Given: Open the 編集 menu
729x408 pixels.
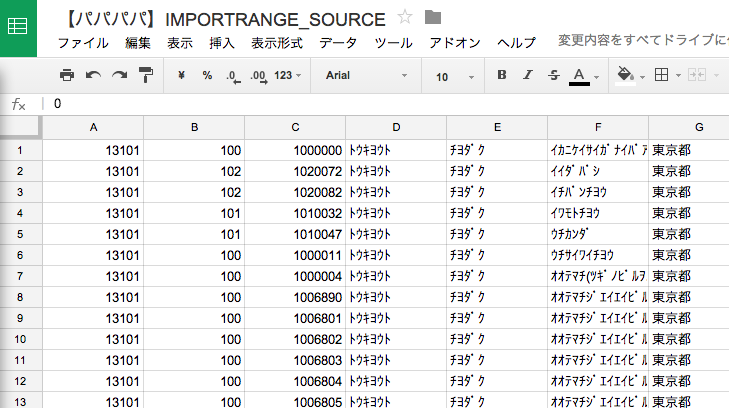Looking at the screenshot, I should (x=138, y=43).
